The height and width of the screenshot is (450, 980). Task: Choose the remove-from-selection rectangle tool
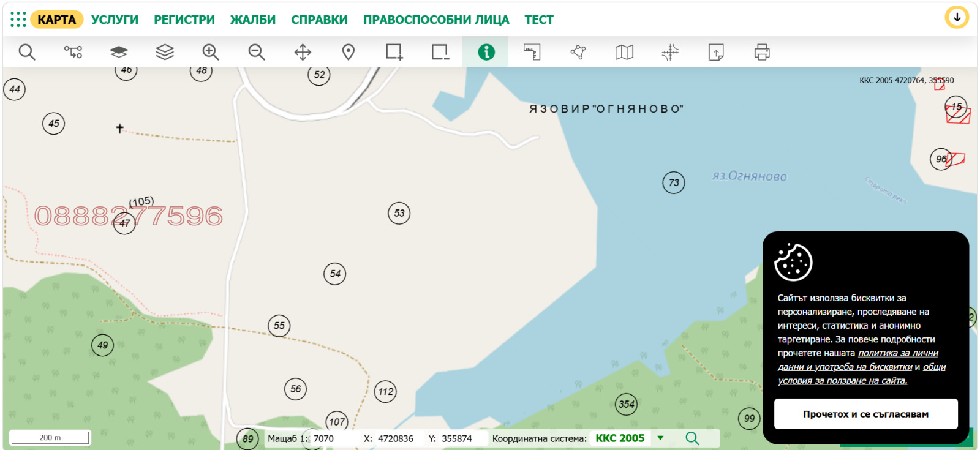pos(440,52)
